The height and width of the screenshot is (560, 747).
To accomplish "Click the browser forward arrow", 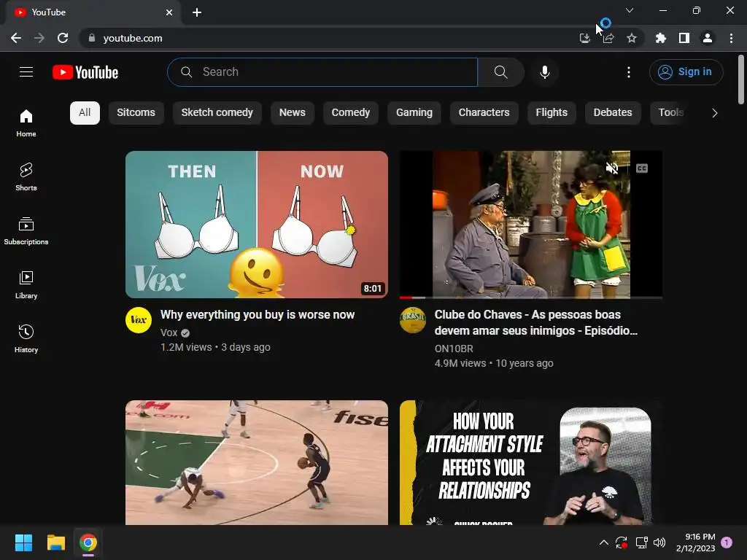I will click(x=39, y=38).
